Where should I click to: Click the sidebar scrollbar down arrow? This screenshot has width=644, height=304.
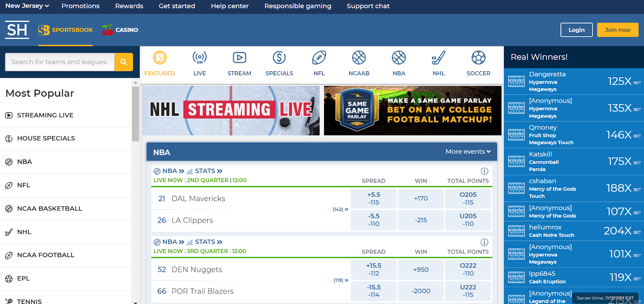pyautogui.click(x=135, y=302)
